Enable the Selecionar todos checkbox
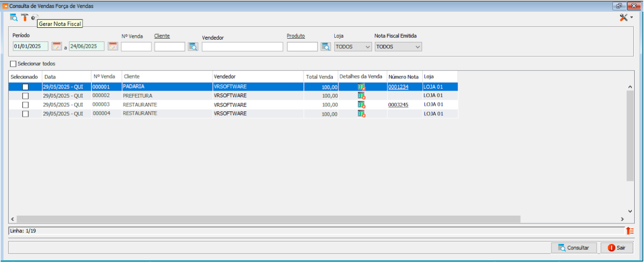This screenshot has height=262, width=644. [13, 64]
